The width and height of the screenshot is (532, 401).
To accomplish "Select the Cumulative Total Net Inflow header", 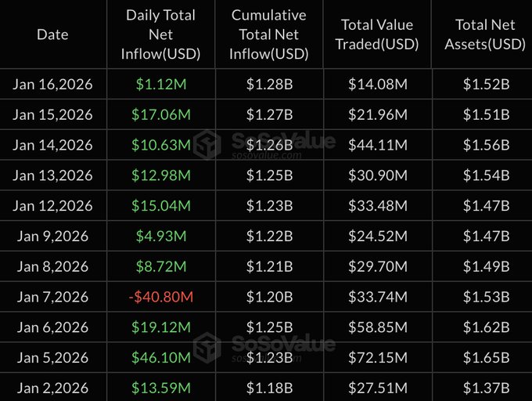I will pos(269,34).
